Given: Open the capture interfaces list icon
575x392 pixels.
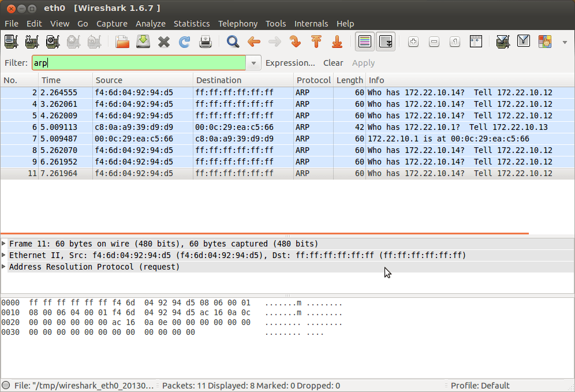Looking at the screenshot, I should (x=11, y=42).
